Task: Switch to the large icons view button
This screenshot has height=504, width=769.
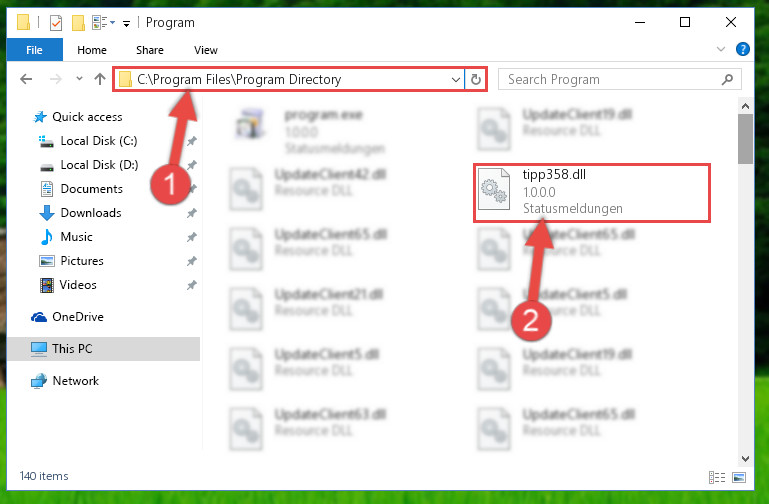Action: click(x=739, y=477)
